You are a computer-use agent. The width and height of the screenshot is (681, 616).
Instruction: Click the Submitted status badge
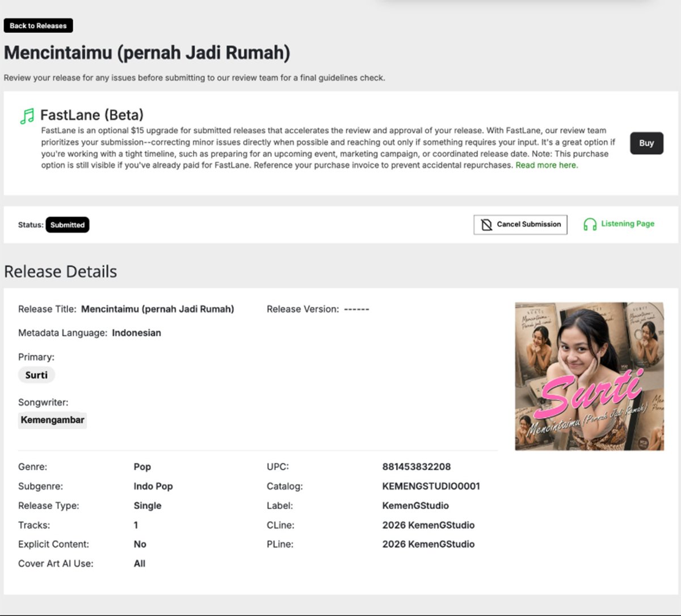(x=68, y=225)
